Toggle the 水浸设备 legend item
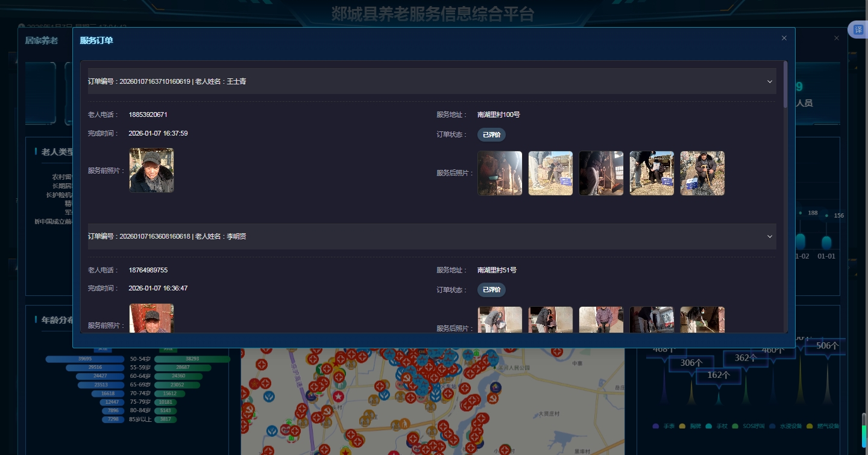Image resolution: width=868 pixels, height=455 pixels. [785, 426]
